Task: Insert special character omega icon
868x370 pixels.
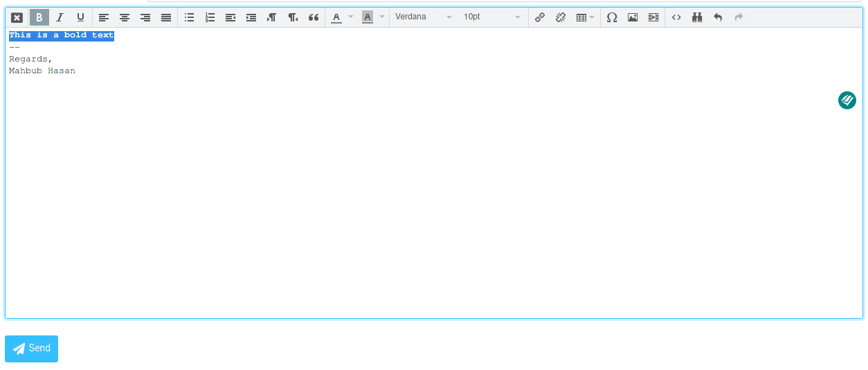Action: pos(612,17)
